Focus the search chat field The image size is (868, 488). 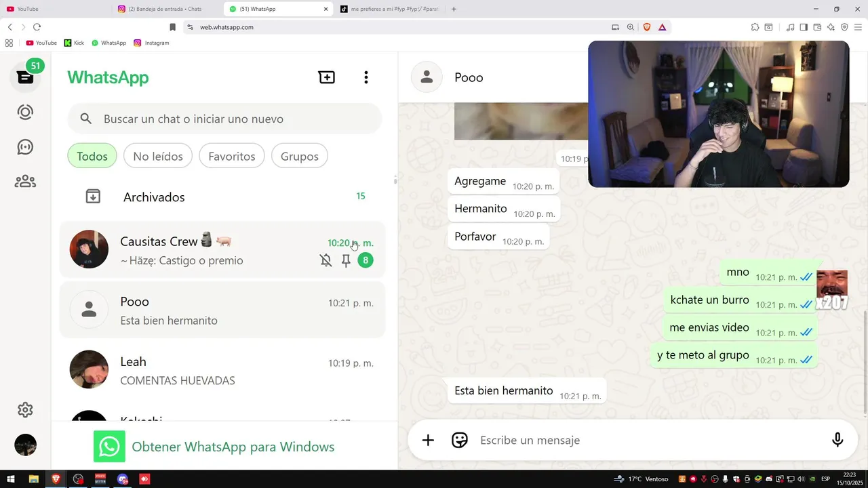224,119
